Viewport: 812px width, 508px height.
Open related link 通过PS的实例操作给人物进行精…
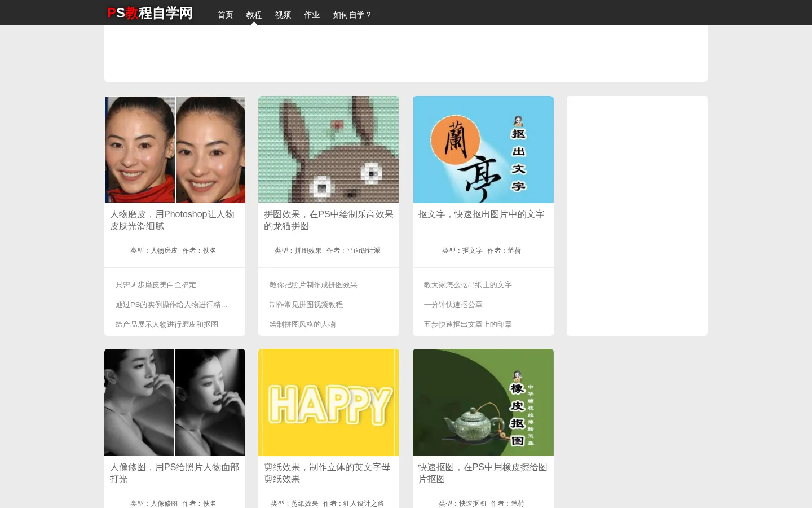(x=172, y=305)
